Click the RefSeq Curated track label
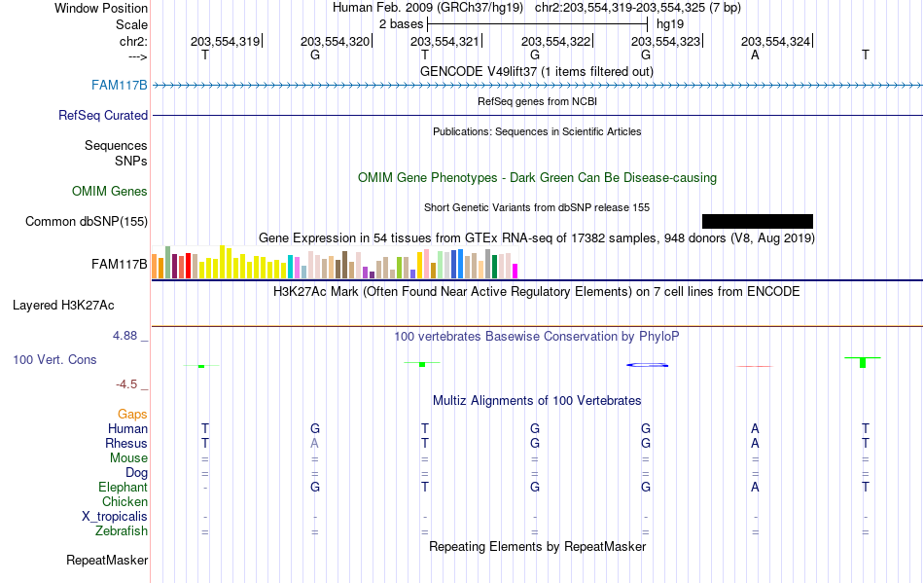This screenshot has height=583, width=924. (x=102, y=116)
